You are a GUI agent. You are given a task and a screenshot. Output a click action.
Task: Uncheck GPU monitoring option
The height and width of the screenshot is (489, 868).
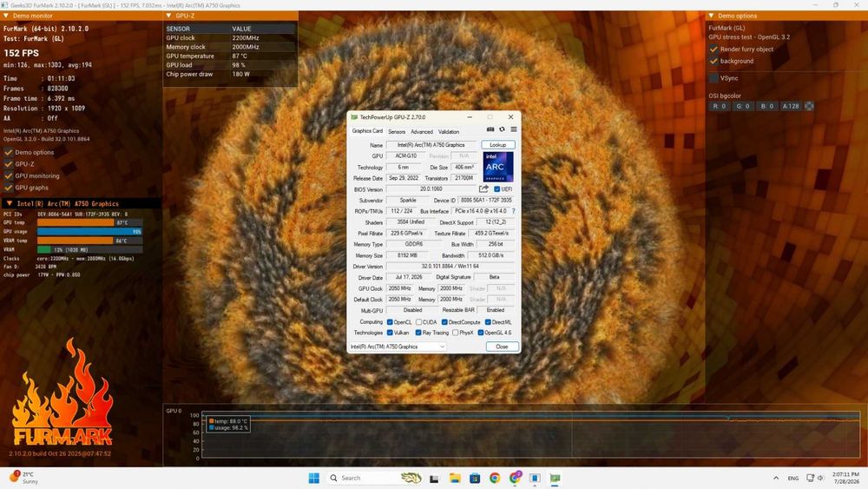pyautogui.click(x=9, y=175)
